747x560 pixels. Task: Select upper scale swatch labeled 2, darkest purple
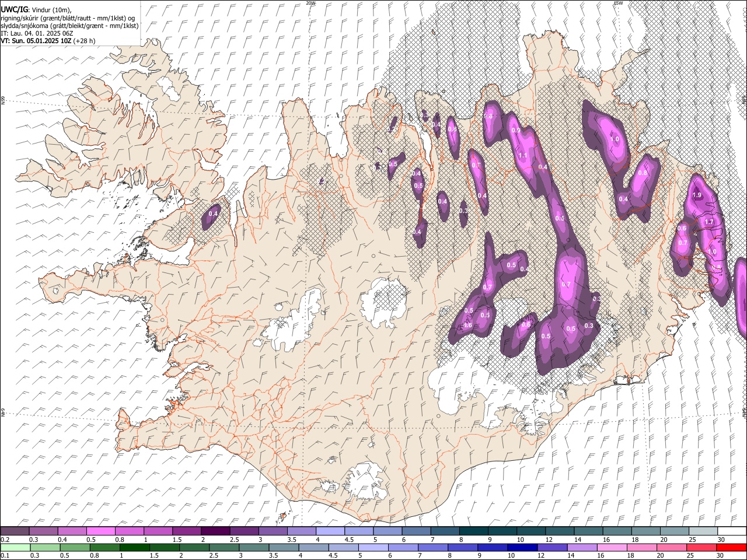[x=215, y=531]
